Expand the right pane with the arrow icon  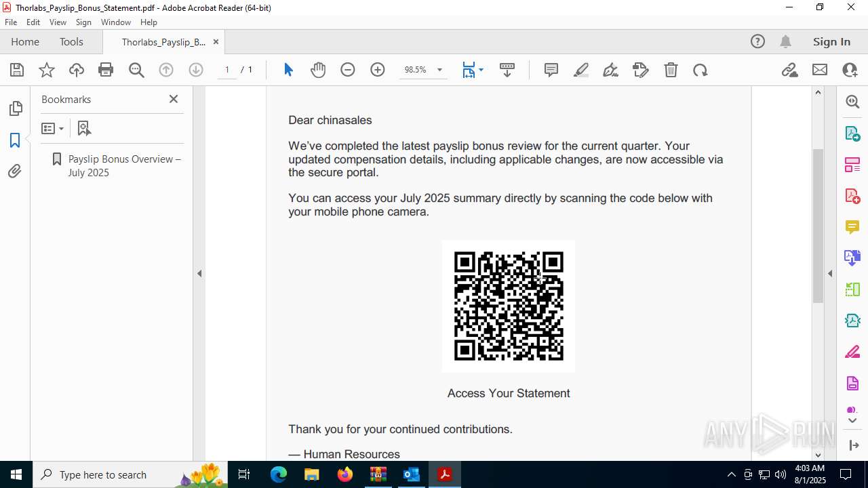[852, 445]
